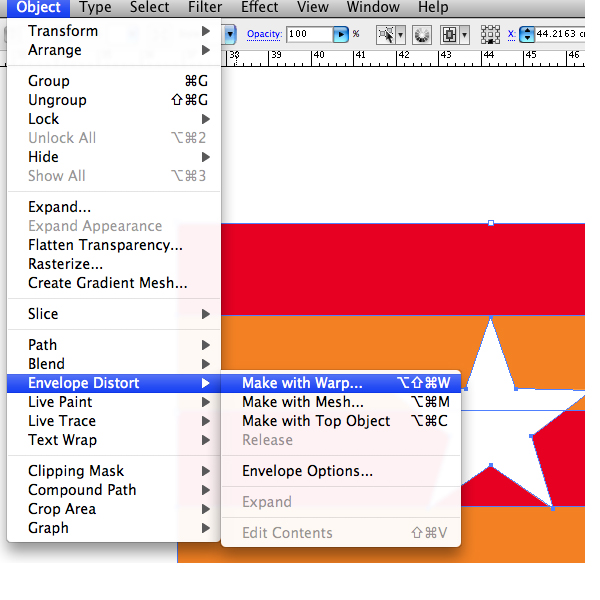Click the selection handle atop the red stripe

(491, 223)
